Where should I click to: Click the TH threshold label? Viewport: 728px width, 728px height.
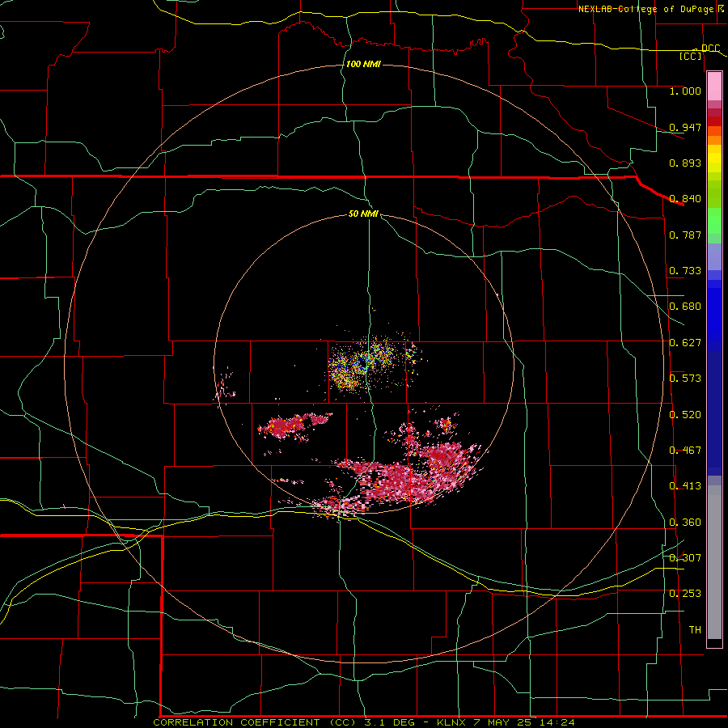coord(695,630)
